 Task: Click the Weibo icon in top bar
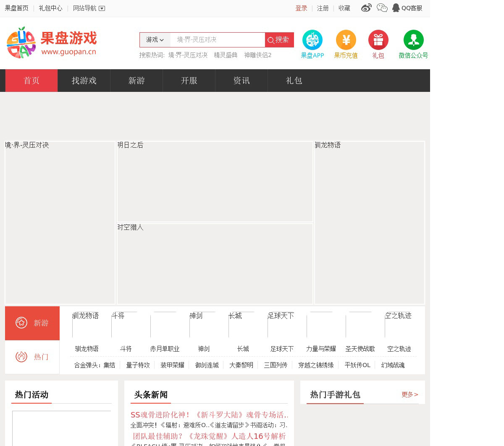(x=366, y=8)
